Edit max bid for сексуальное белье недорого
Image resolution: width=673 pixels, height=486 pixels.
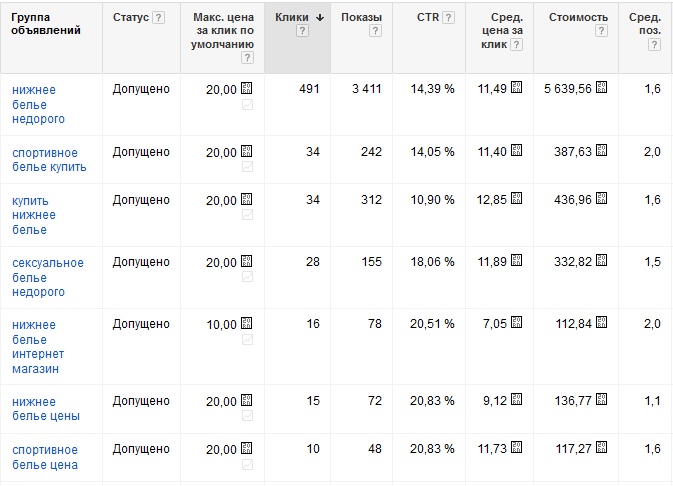(x=221, y=262)
